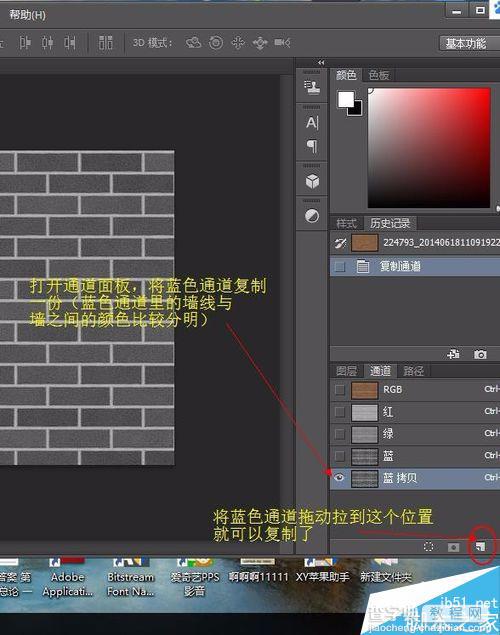Select the 3D rotate mode icon

point(193,43)
